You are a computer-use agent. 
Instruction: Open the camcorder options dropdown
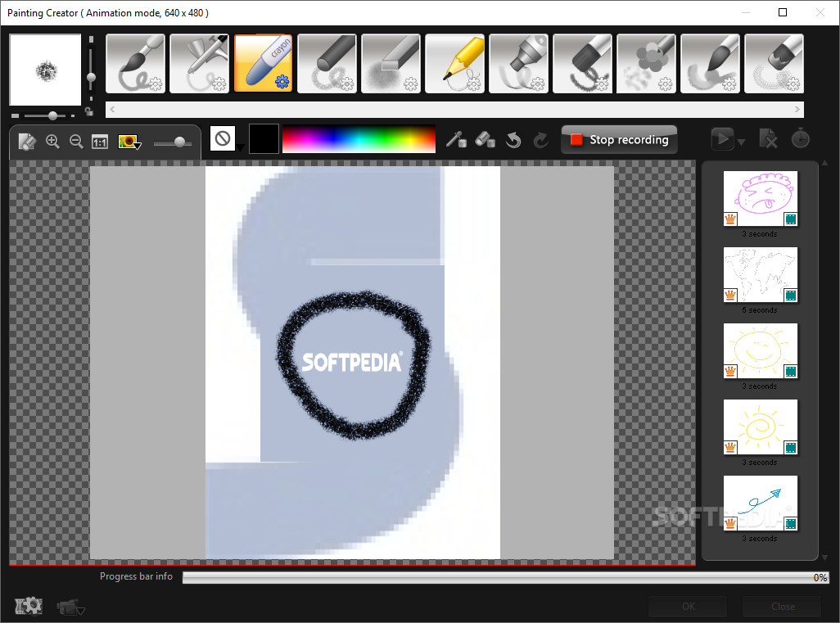[x=70, y=607]
